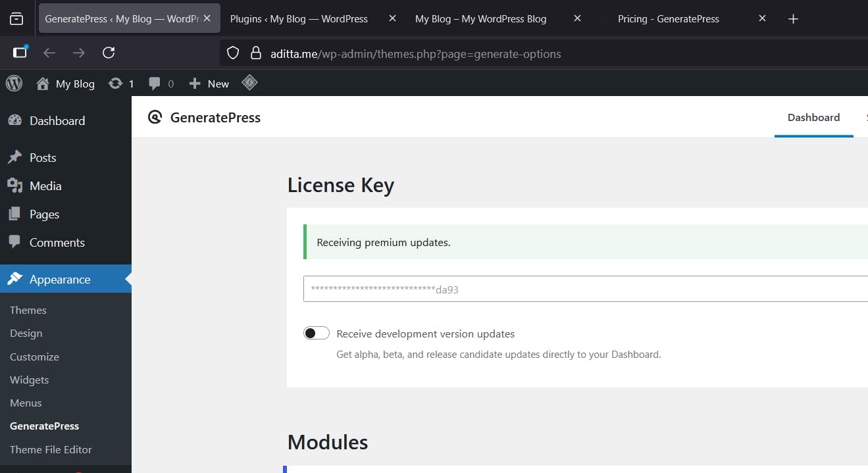This screenshot has height=473, width=868.
Task: Click the WordPress logo in admin bar
Action: coord(14,84)
